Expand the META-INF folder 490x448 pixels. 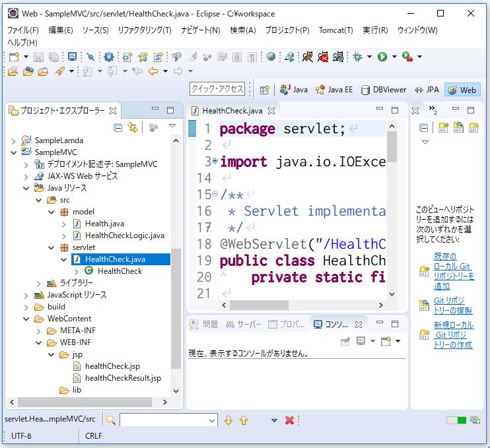[x=38, y=331]
